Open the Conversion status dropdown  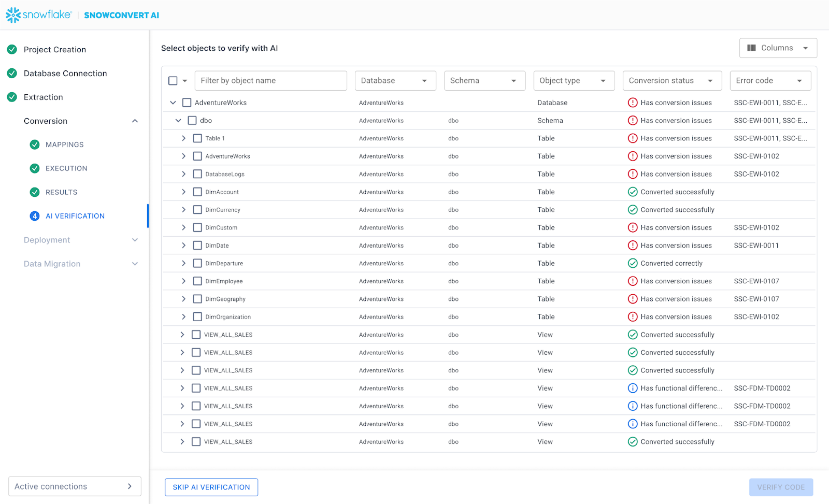pos(672,81)
